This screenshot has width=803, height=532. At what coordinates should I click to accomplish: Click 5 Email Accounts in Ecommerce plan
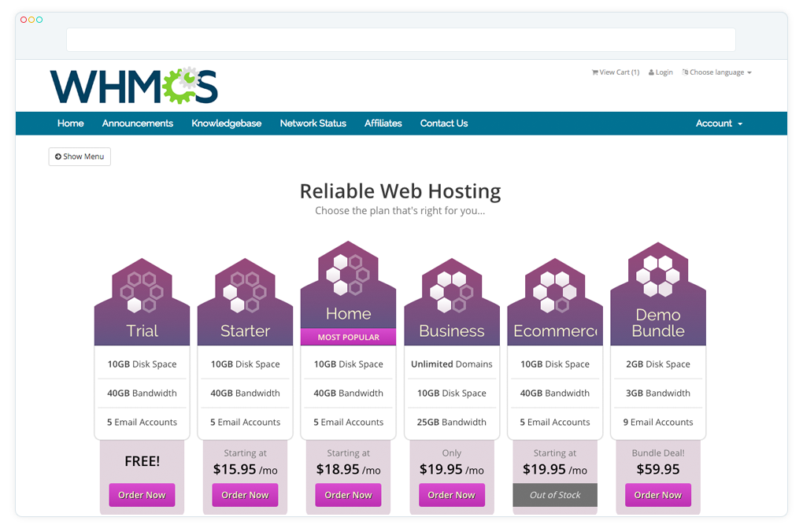[555, 422]
